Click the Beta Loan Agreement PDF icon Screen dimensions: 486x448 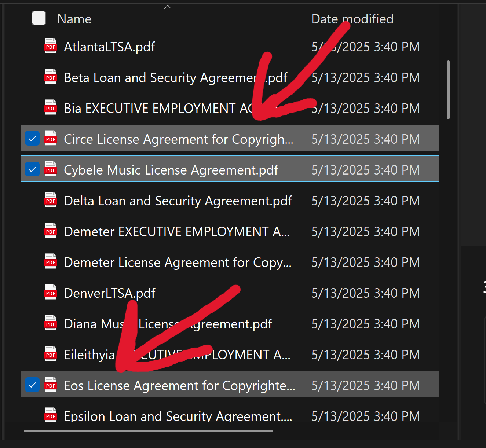[51, 77]
